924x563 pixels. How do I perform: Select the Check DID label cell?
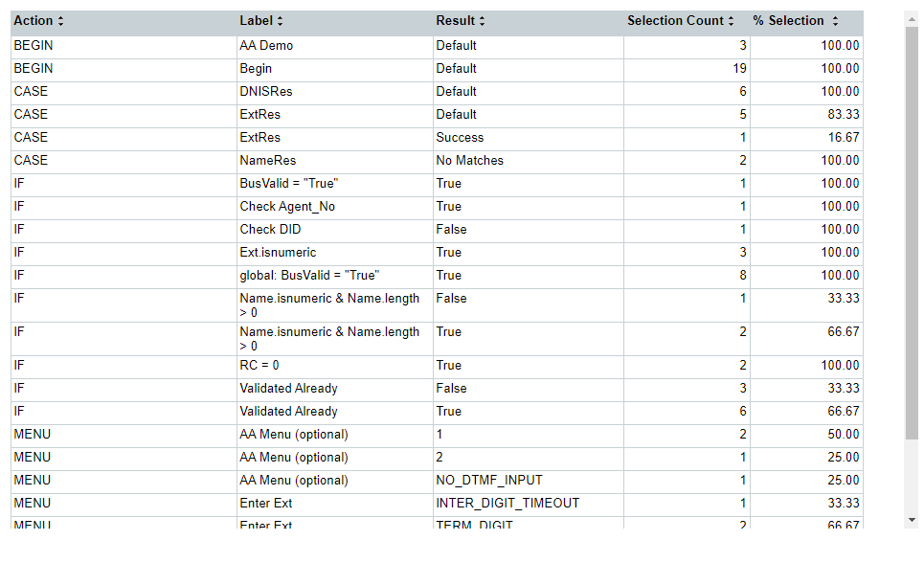[x=335, y=230]
